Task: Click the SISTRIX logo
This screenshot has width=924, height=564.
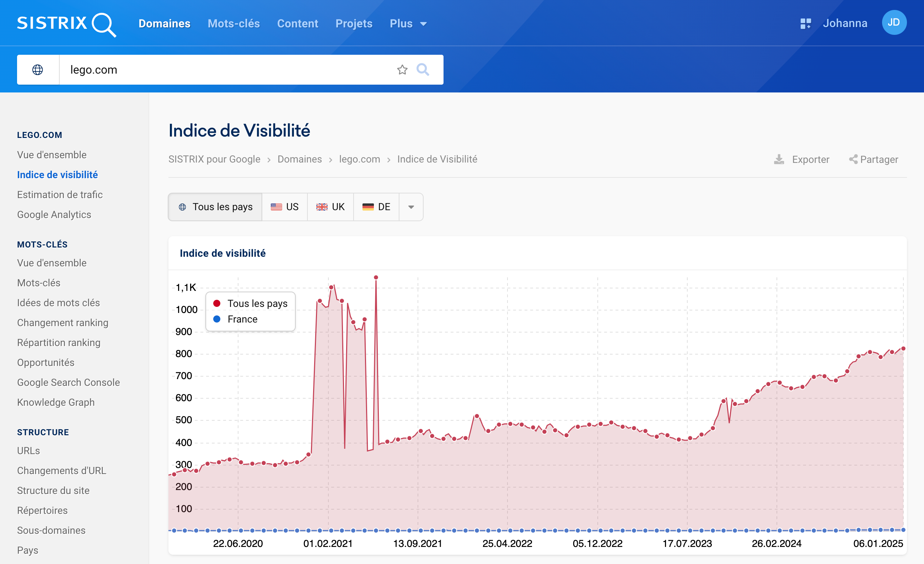Action: [66, 24]
